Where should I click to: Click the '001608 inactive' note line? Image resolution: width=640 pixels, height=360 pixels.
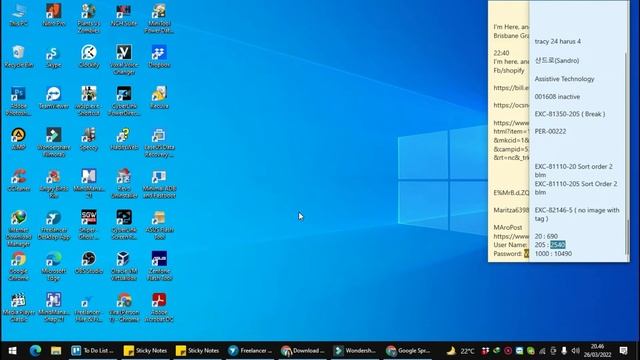click(x=557, y=97)
